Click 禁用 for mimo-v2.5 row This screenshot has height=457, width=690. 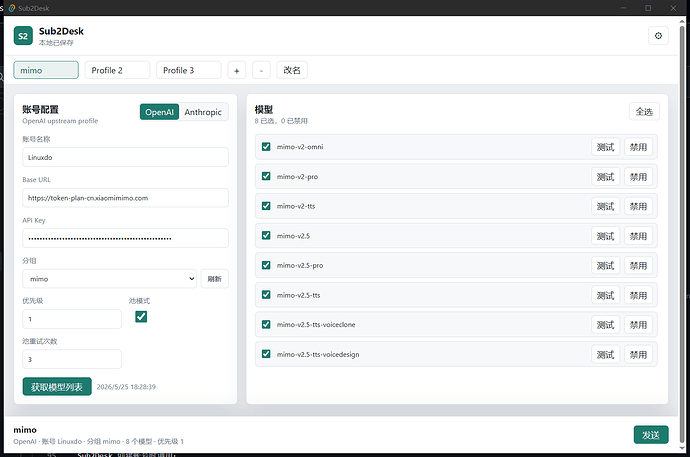tap(638, 236)
